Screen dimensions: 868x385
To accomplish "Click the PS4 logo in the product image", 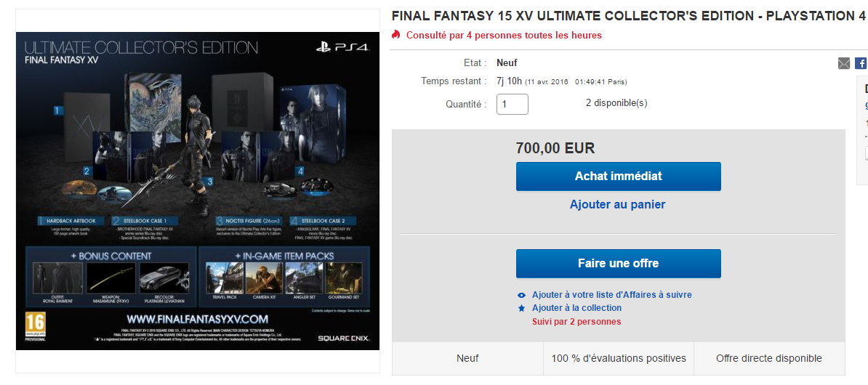I will click(x=342, y=47).
